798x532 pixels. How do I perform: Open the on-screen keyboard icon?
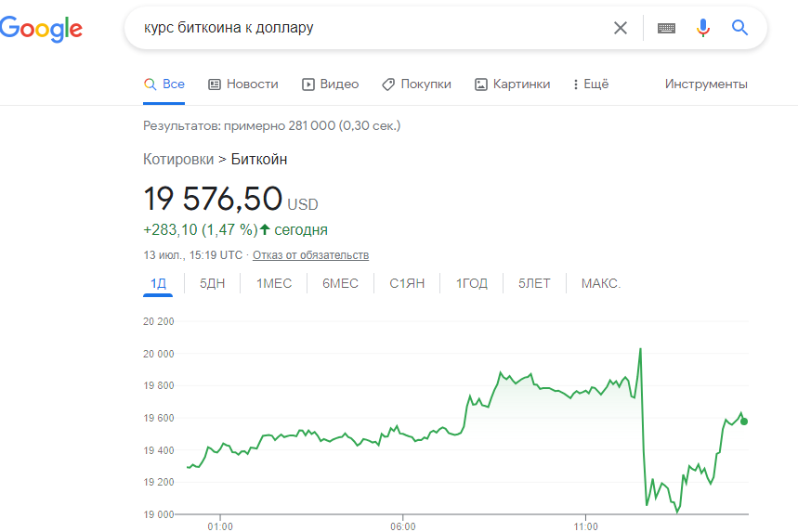point(666,28)
